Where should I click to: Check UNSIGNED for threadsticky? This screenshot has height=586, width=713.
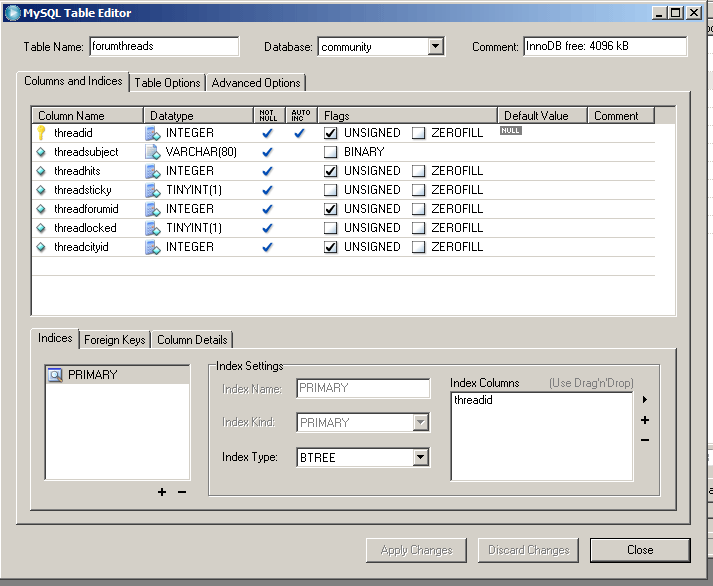pos(331,190)
